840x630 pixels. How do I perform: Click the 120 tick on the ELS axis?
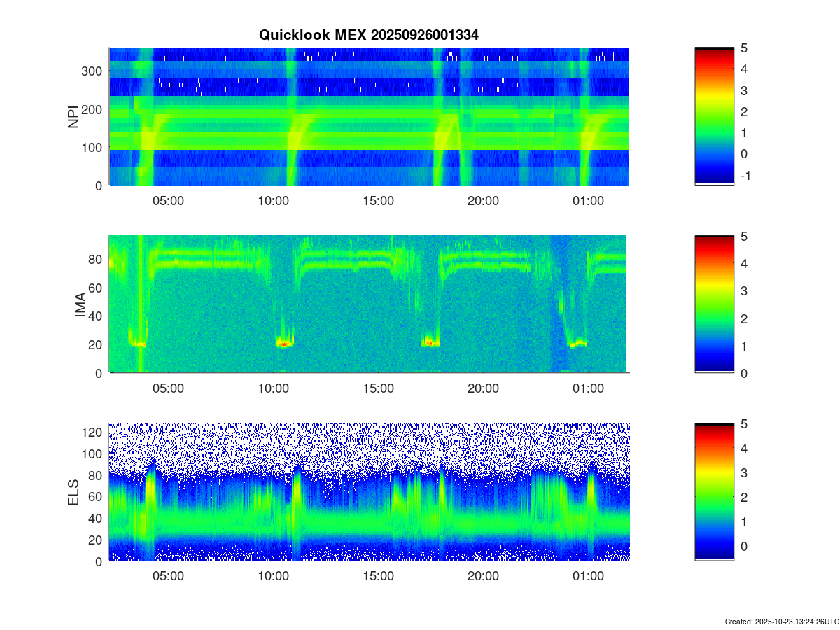pyautogui.click(x=94, y=432)
